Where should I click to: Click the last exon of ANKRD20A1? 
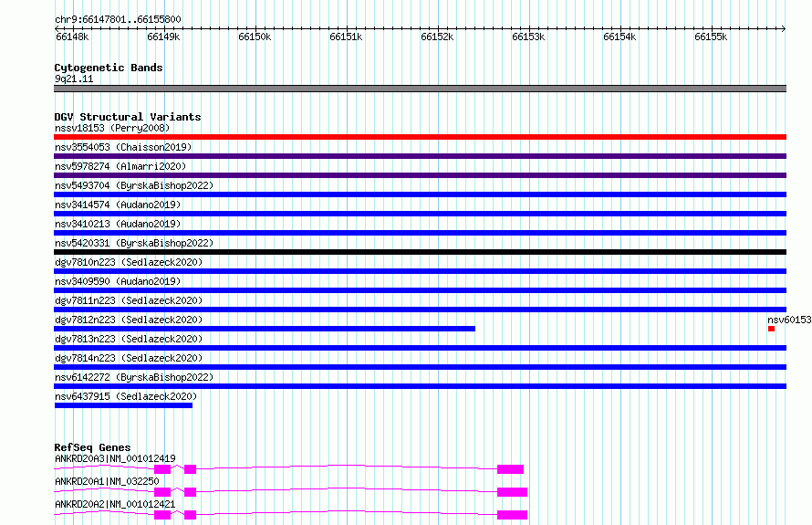click(x=512, y=492)
